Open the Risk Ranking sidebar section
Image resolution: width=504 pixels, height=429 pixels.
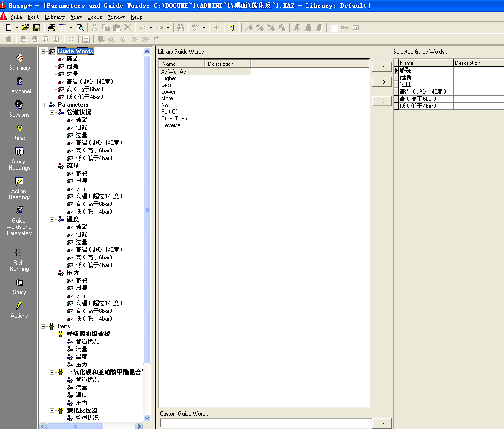tap(19, 260)
